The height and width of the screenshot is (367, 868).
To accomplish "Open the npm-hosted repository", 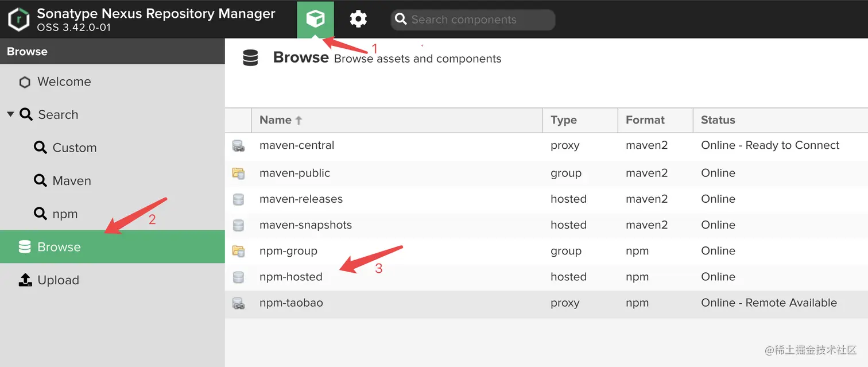I will pyautogui.click(x=291, y=277).
